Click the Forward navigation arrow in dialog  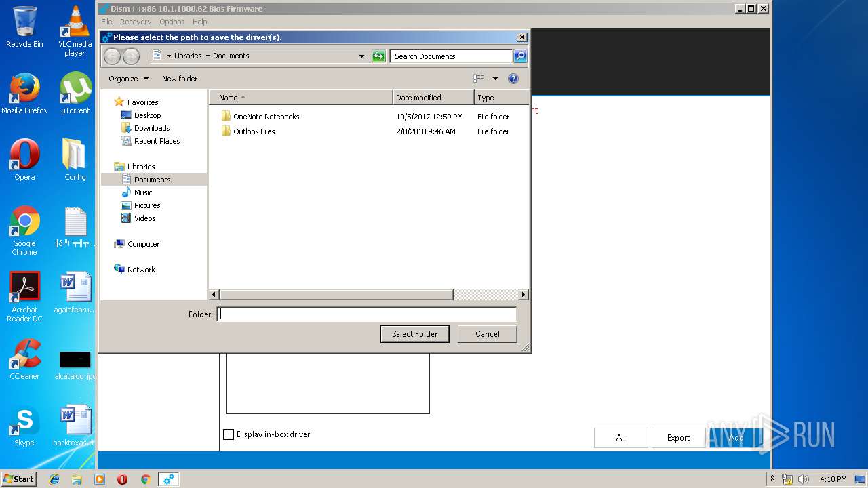click(131, 56)
